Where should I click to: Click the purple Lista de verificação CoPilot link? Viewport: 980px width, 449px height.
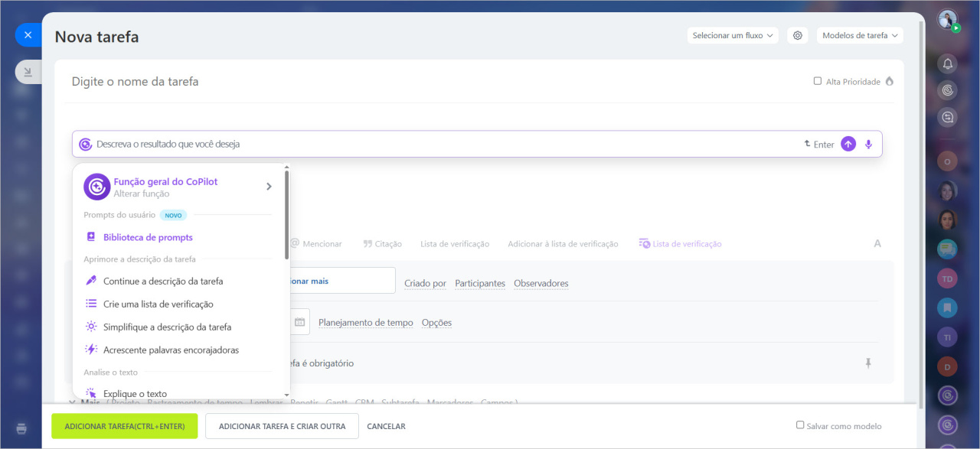[x=680, y=243]
